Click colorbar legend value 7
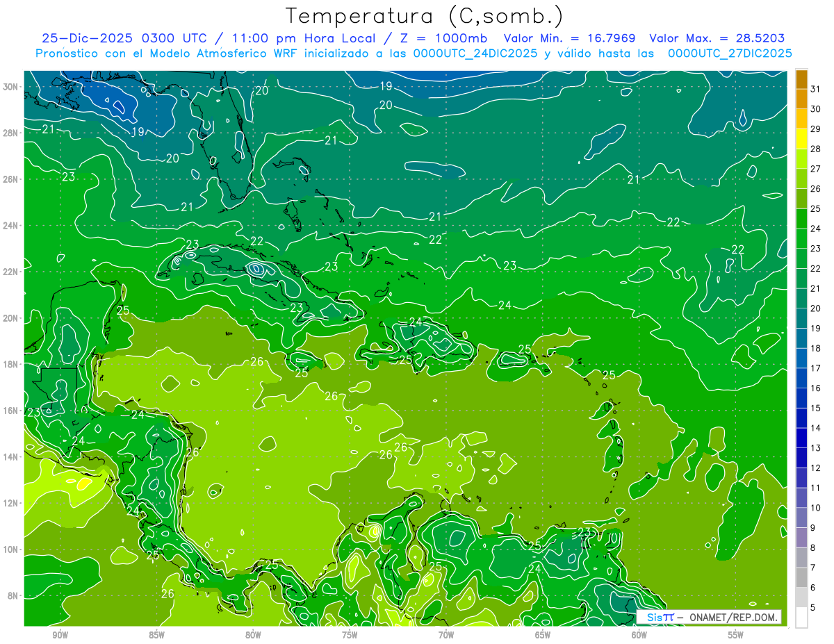834x644 pixels. pyautogui.click(x=814, y=568)
